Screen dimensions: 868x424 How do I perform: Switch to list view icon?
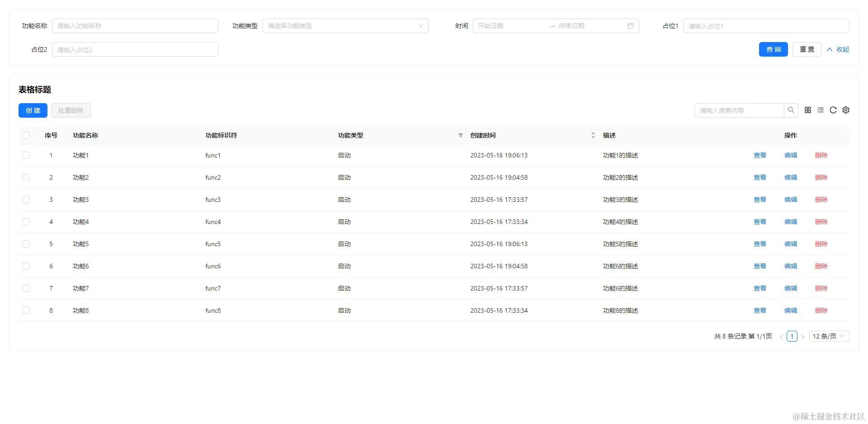(821, 110)
